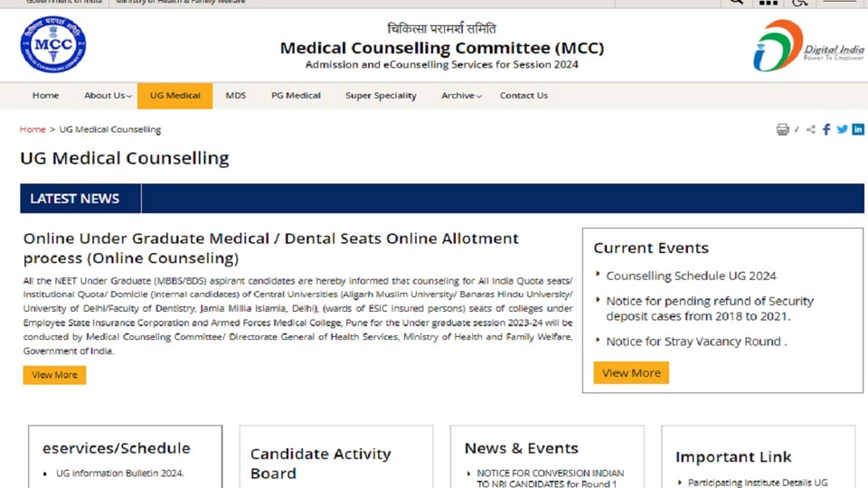Print the page using printer icon
868x488 pixels.
[782, 129]
